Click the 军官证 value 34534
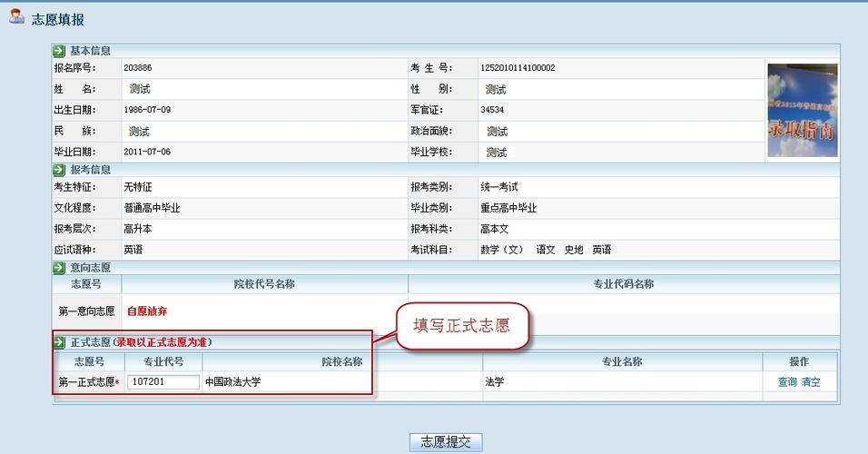868x454 pixels. click(x=492, y=110)
